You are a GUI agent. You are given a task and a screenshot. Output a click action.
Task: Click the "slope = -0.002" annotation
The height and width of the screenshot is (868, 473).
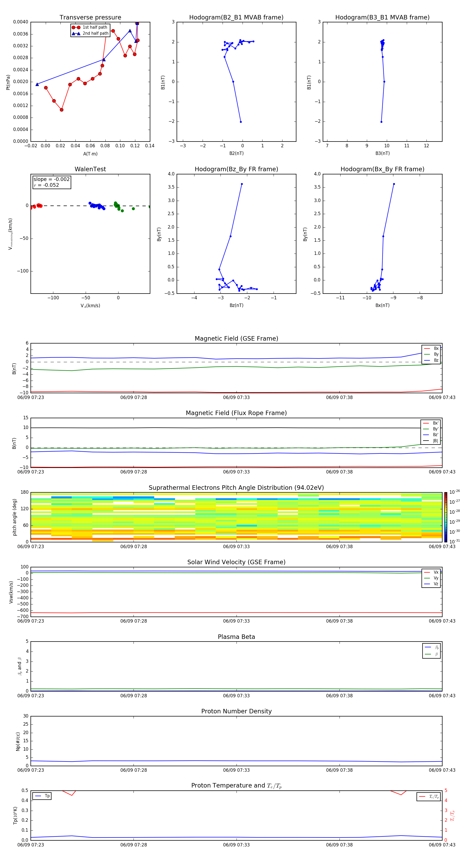point(52,179)
